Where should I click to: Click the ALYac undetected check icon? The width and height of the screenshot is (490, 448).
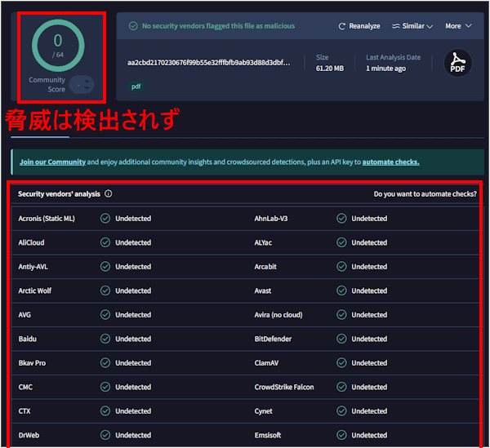[341, 242]
